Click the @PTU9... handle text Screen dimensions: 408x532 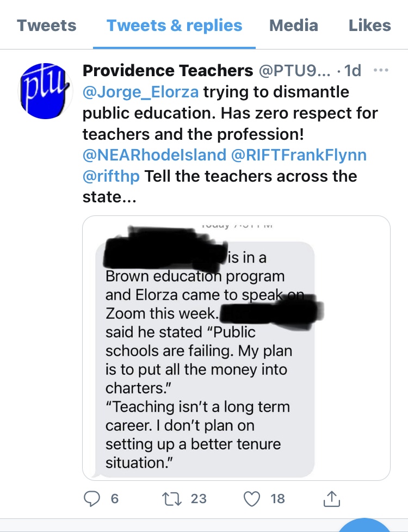point(295,71)
